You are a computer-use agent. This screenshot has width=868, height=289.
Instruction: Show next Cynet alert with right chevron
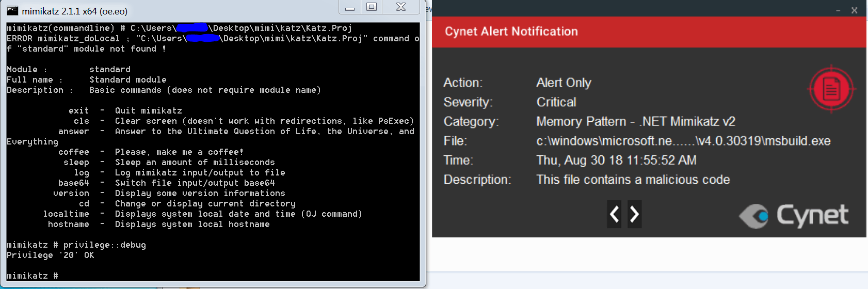634,214
